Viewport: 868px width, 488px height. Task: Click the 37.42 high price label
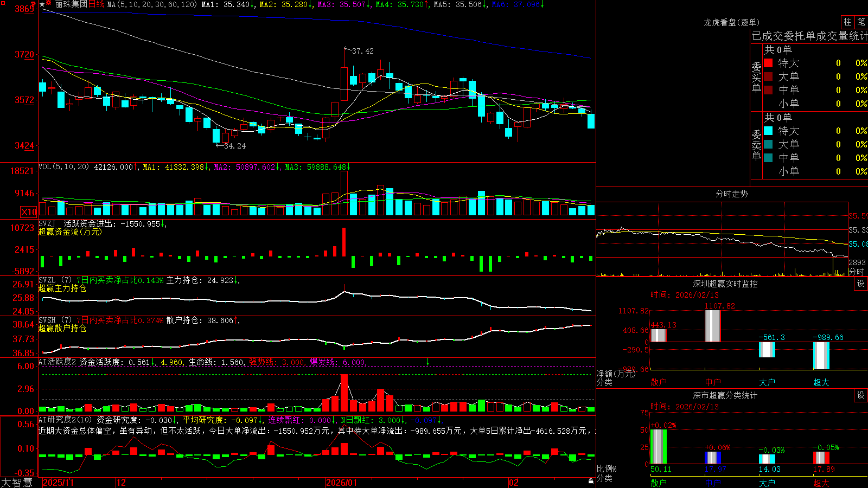click(363, 51)
